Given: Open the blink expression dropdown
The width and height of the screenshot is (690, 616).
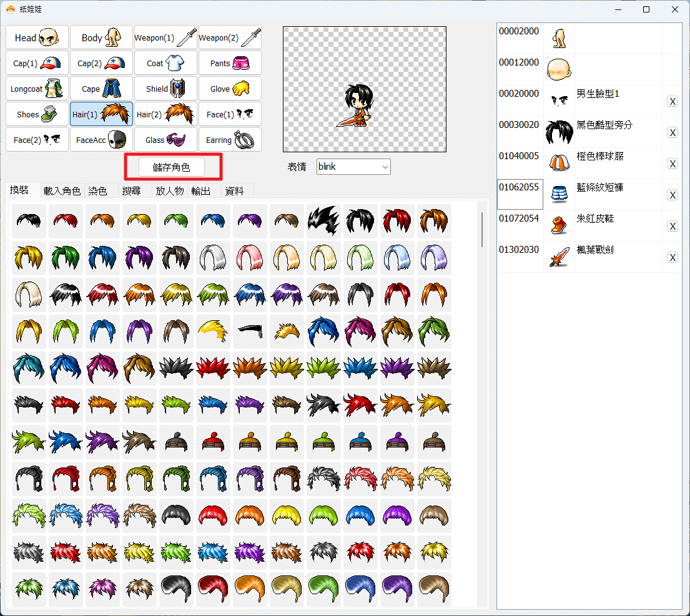Looking at the screenshot, I should click(353, 167).
